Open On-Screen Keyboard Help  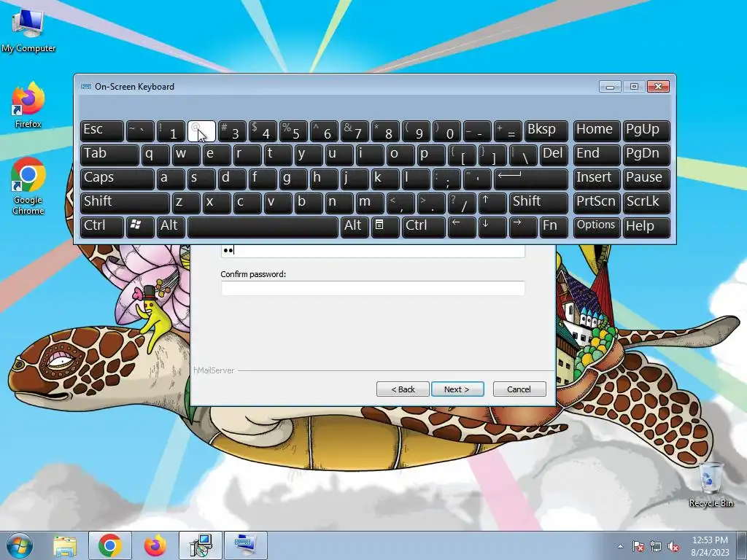pyautogui.click(x=646, y=227)
